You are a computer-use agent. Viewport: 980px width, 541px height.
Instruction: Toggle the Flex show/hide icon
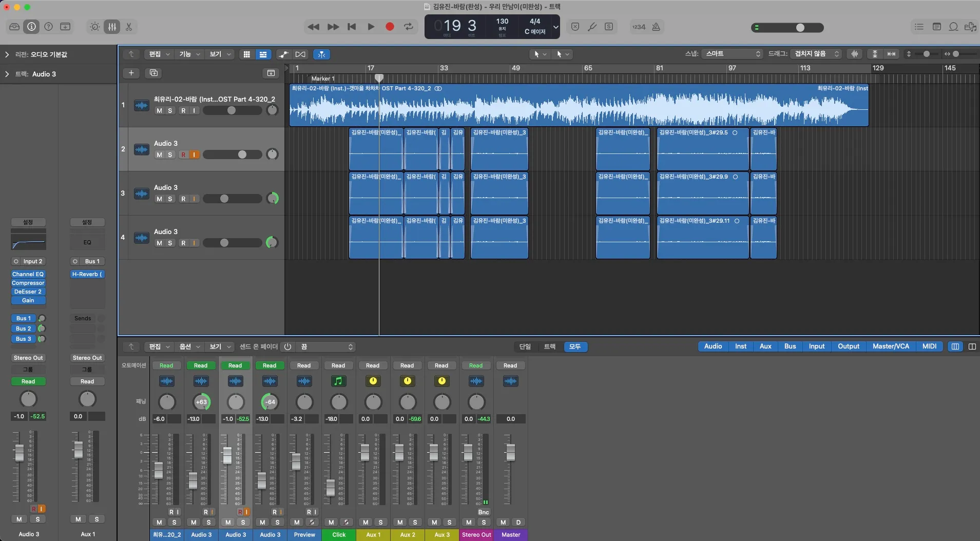(300, 54)
